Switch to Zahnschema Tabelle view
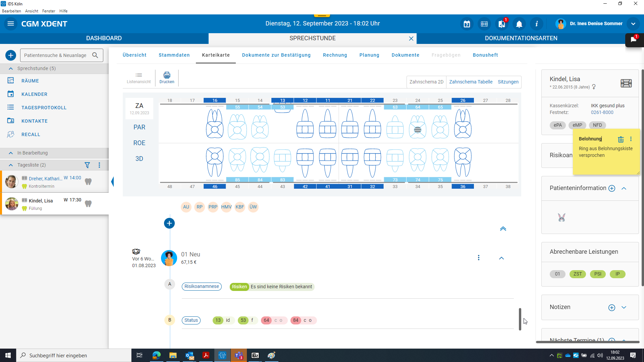Viewport: 644px width, 362px height. (471, 82)
